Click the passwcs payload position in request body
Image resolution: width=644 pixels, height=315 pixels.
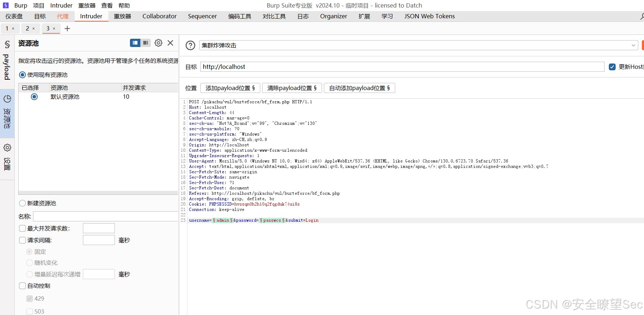(272, 220)
